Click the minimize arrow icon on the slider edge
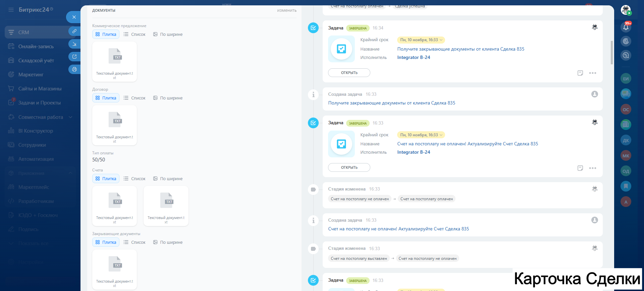Image resolution: width=644 pixels, height=291 pixels. [x=74, y=44]
